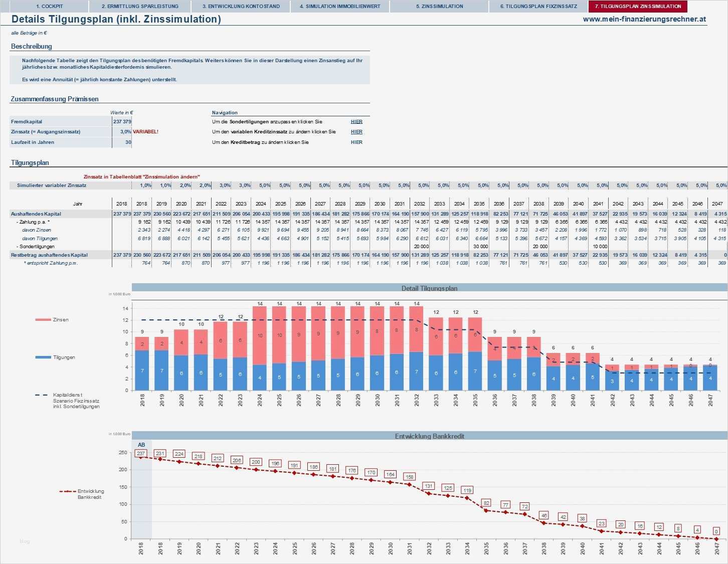
Task: Open the 5. Zinssimulation tab
Action: click(x=439, y=7)
